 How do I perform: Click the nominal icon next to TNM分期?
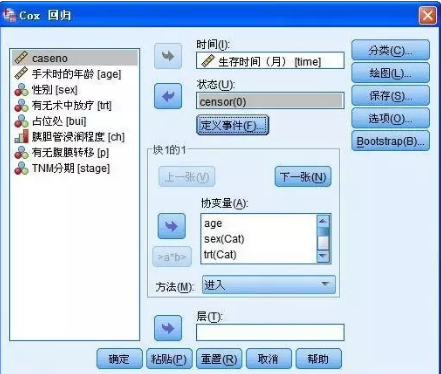[21, 168]
